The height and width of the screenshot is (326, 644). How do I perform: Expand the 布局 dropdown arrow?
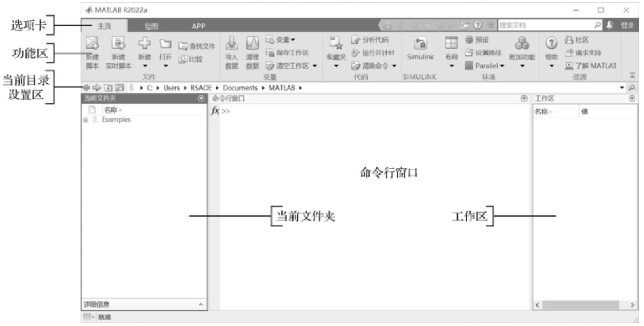click(452, 66)
